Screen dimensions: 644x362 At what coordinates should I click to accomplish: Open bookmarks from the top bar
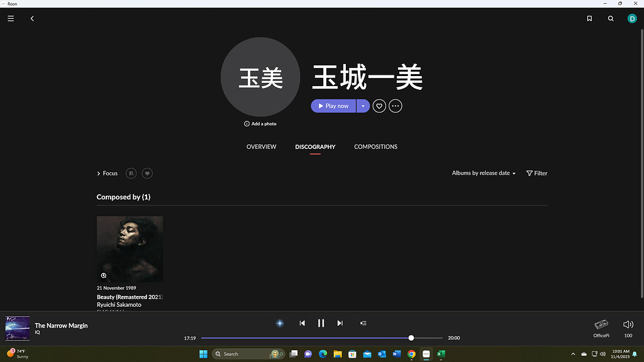589,18
